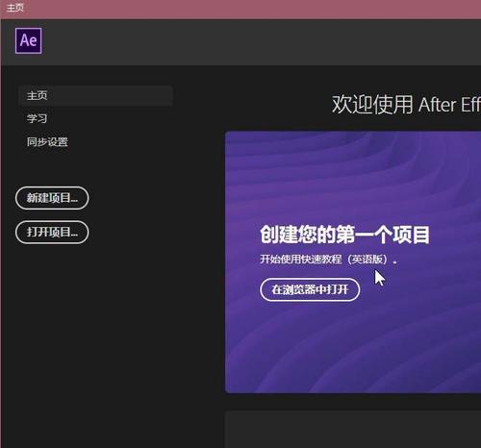Image resolution: width=481 pixels, height=448 pixels.
Task: Click the 欢迎使用 After Effects title
Action: [406, 105]
